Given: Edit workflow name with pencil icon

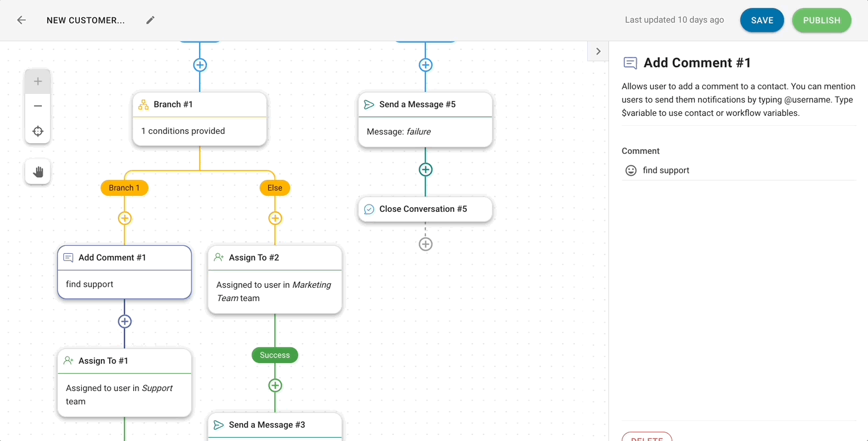Looking at the screenshot, I should tap(150, 20).
